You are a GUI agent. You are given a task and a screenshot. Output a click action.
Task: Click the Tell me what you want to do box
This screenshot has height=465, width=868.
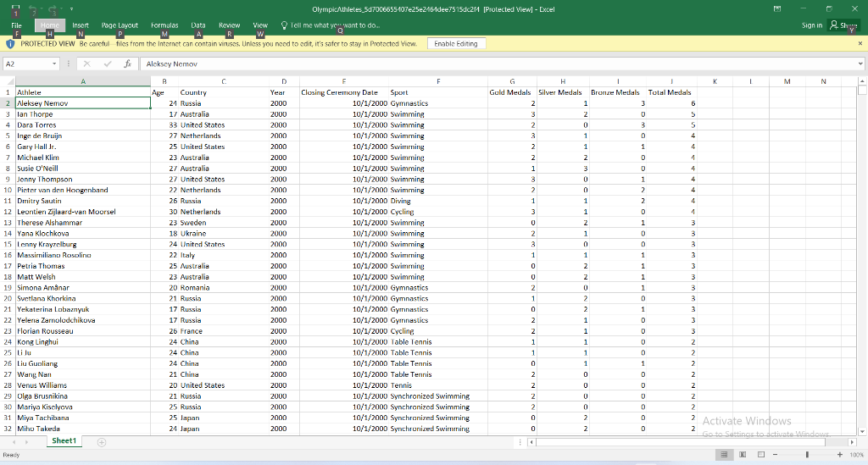coord(335,25)
